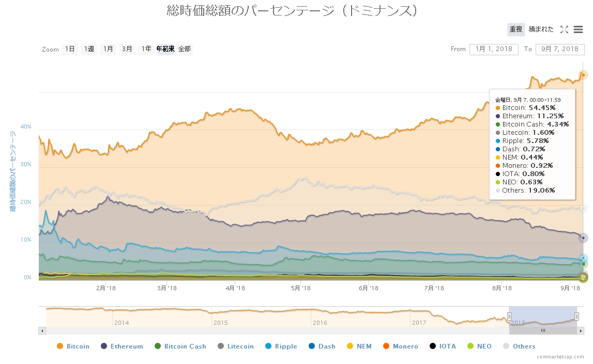The image size is (593, 364).
Task: Click the From date field
Action: pyautogui.click(x=494, y=49)
